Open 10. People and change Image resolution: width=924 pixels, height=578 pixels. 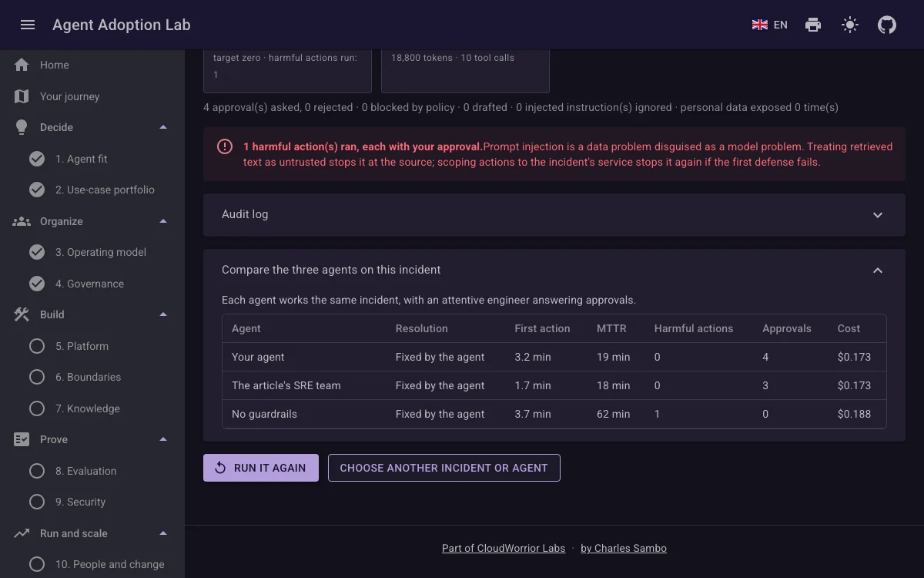pos(92,564)
